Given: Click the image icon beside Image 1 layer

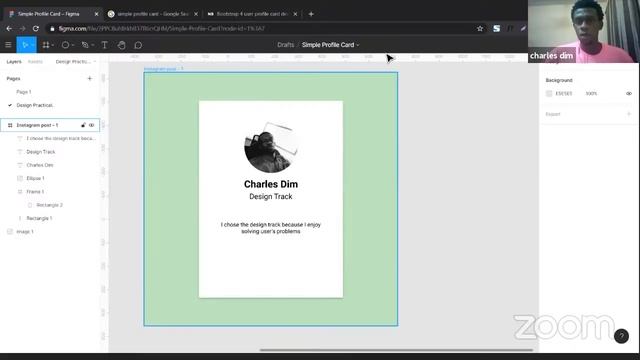Looking at the screenshot, I should tap(10, 231).
